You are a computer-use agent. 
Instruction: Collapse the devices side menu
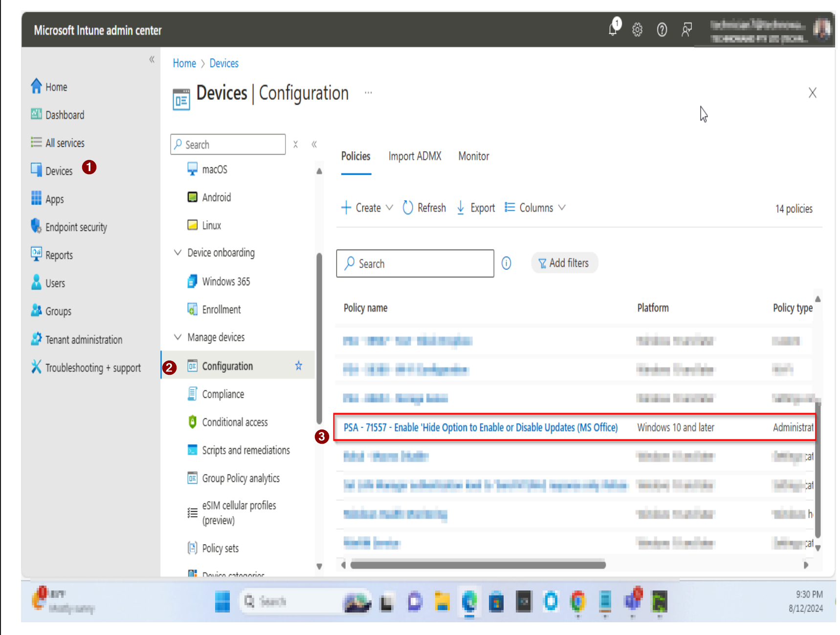[314, 144]
